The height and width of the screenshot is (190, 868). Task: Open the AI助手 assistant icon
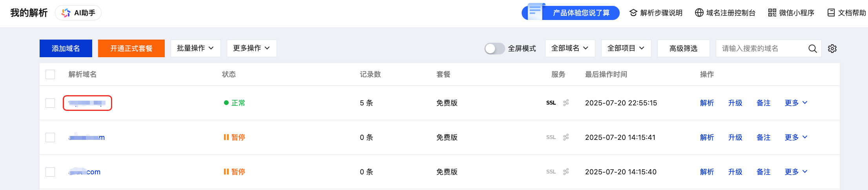(66, 13)
